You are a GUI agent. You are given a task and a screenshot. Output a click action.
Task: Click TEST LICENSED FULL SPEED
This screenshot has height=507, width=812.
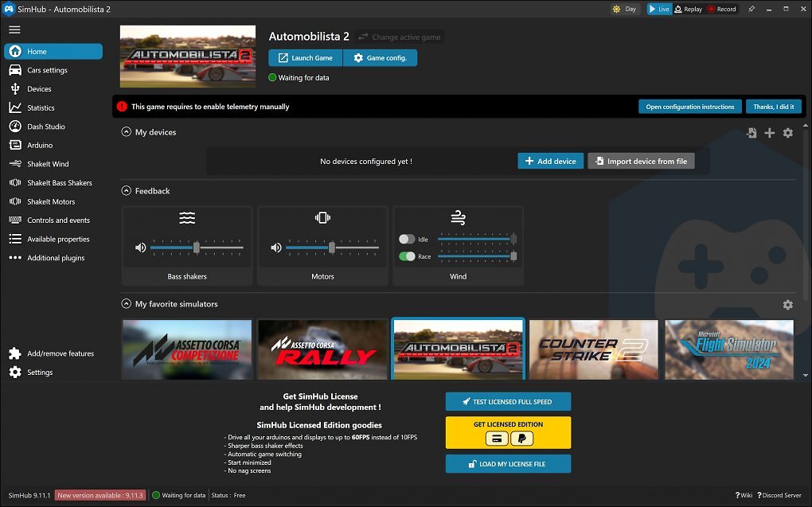508,401
